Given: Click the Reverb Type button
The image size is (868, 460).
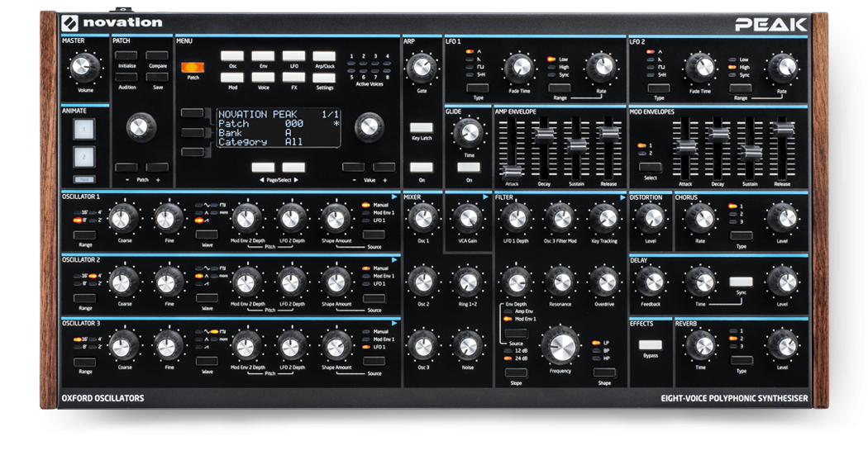Looking at the screenshot, I should [x=742, y=360].
